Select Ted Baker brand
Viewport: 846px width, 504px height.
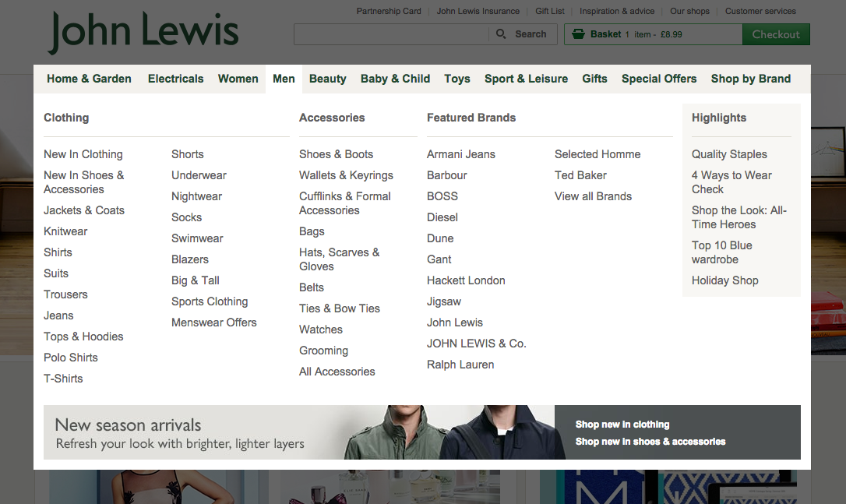click(x=580, y=175)
